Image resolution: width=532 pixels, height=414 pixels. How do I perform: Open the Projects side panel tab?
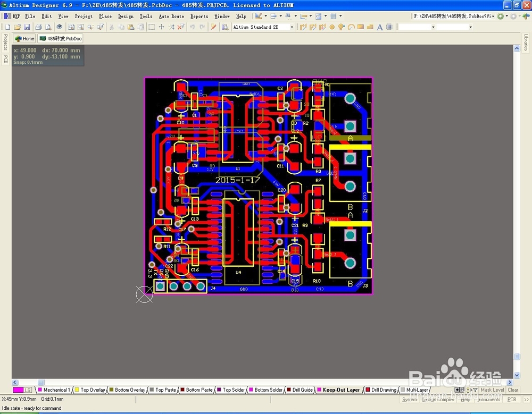tap(5, 43)
